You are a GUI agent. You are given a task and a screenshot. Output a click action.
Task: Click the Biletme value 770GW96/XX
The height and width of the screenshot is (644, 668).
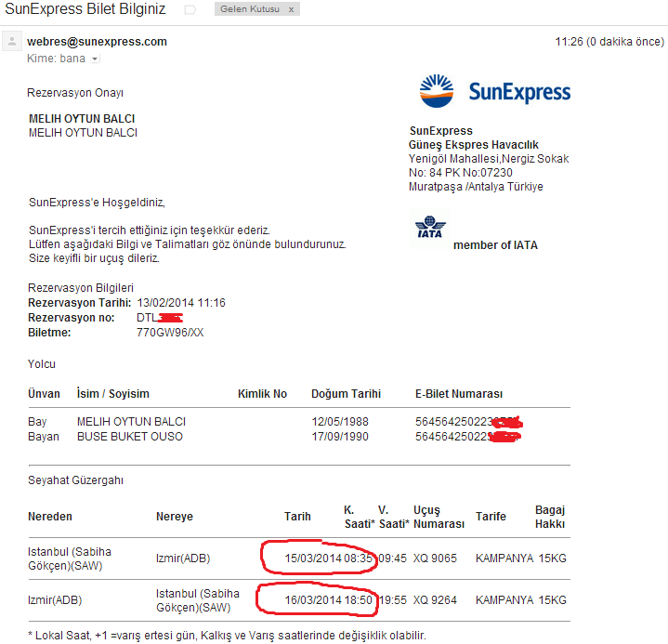coord(170,333)
